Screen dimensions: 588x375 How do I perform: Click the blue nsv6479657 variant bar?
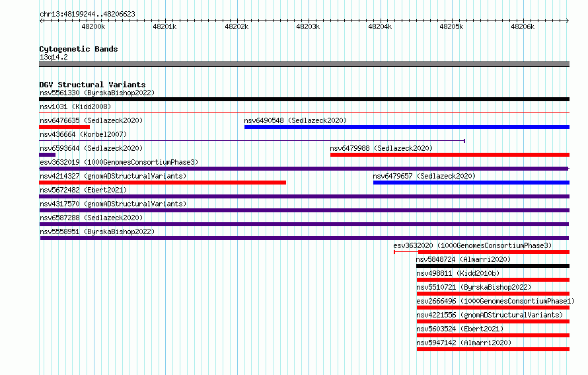(x=471, y=183)
